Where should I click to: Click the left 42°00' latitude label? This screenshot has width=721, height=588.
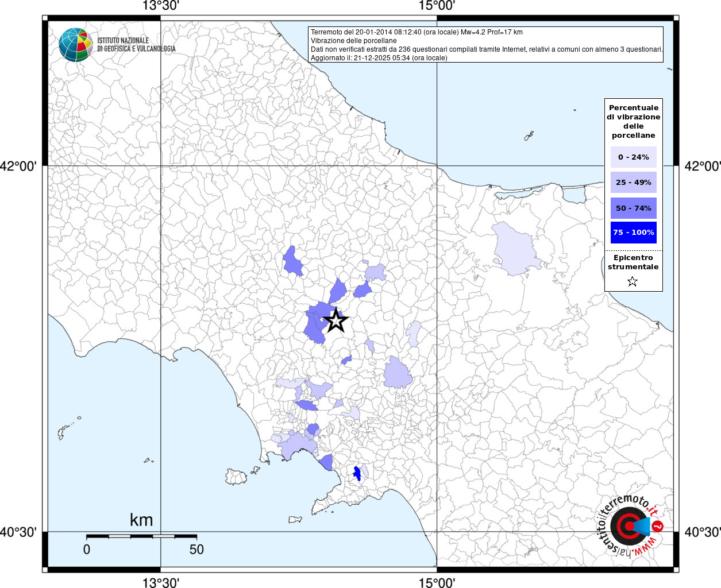coord(19,166)
